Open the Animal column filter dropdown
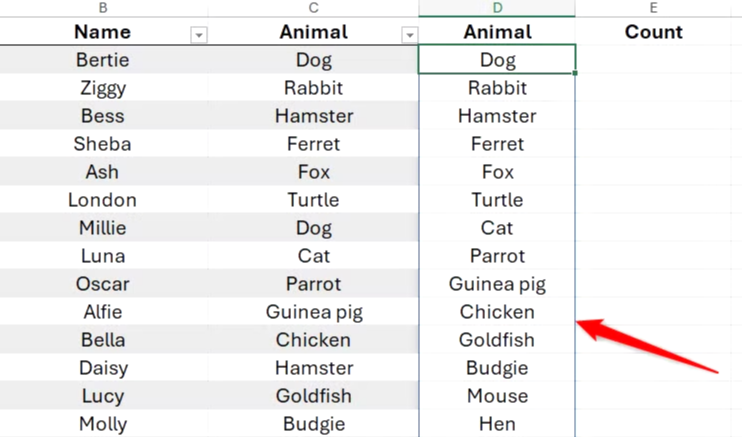 pos(410,35)
